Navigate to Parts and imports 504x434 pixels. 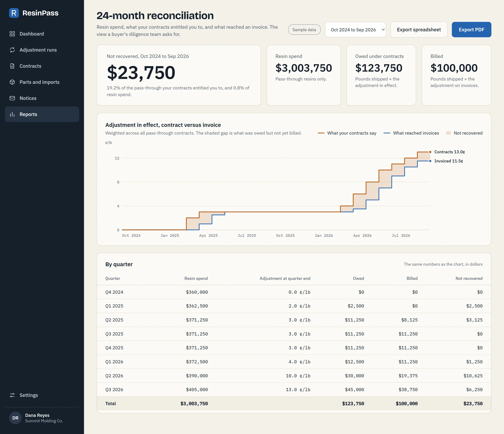click(x=42, y=82)
